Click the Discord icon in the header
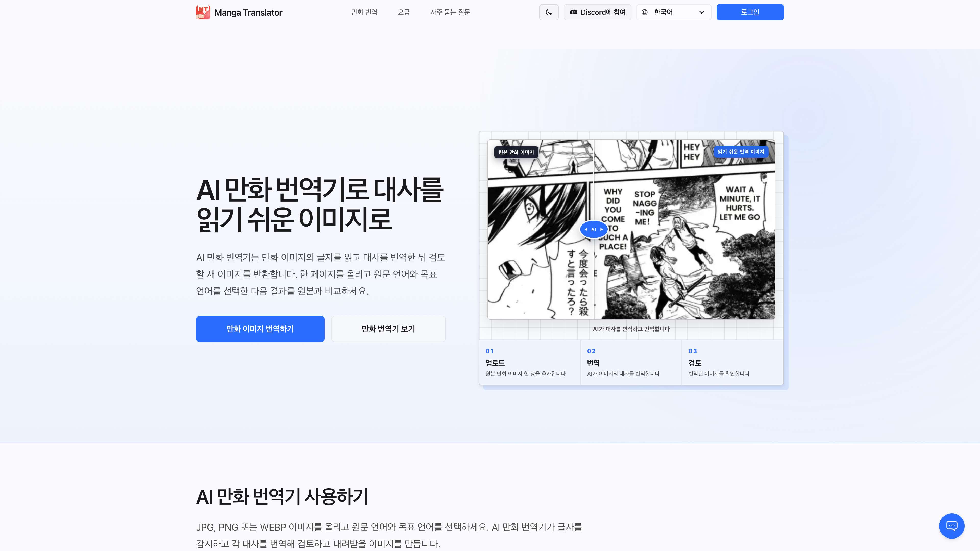 pyautogui.click(x=573, y=12)
